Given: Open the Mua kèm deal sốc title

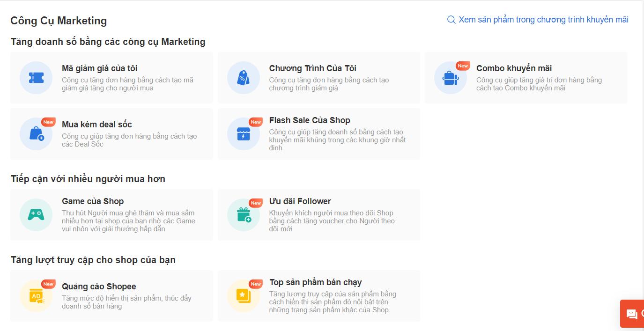Looking at the screenshot, I should pos(96,125).
